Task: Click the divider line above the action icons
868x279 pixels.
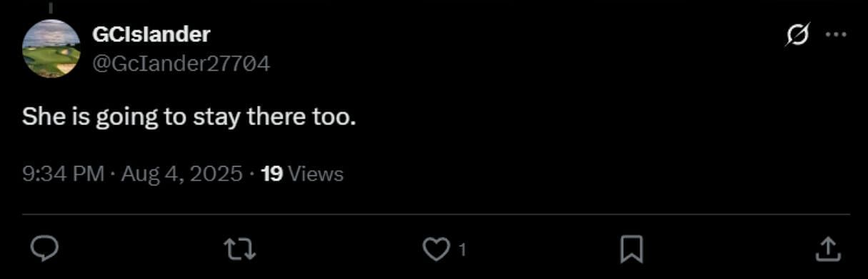Action: tap(436, 214)
